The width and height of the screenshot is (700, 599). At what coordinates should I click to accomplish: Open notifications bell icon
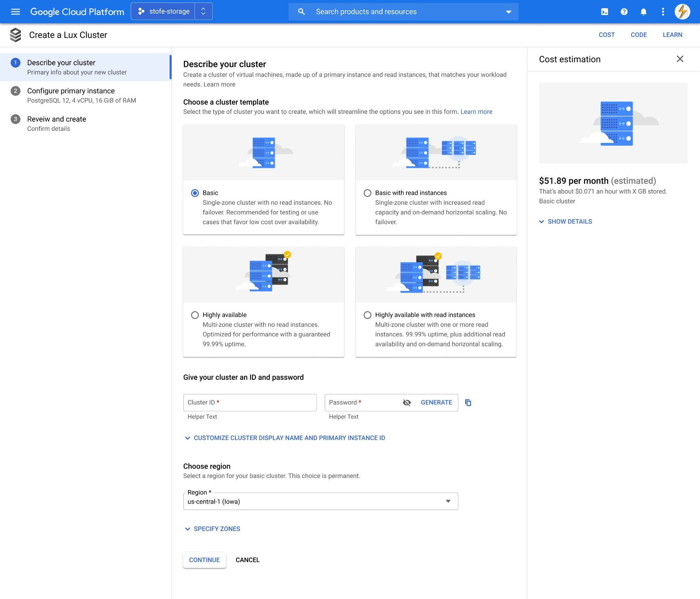(x=644, y=12)
